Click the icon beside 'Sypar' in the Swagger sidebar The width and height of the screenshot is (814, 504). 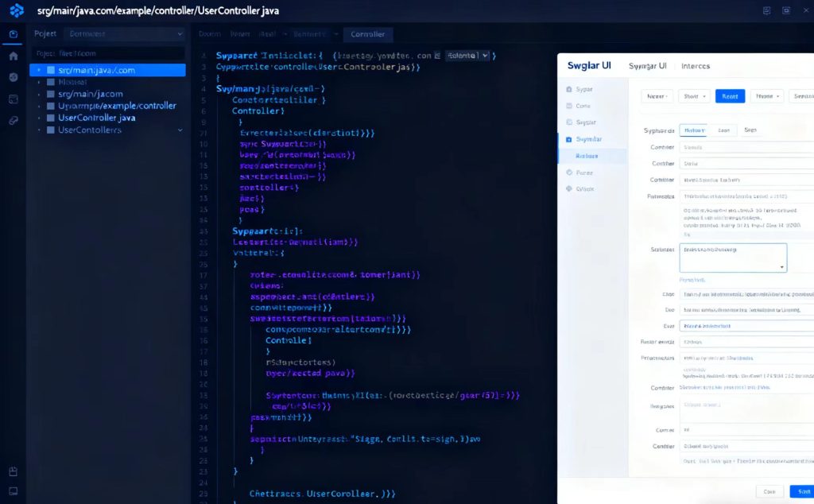point(568,89)
